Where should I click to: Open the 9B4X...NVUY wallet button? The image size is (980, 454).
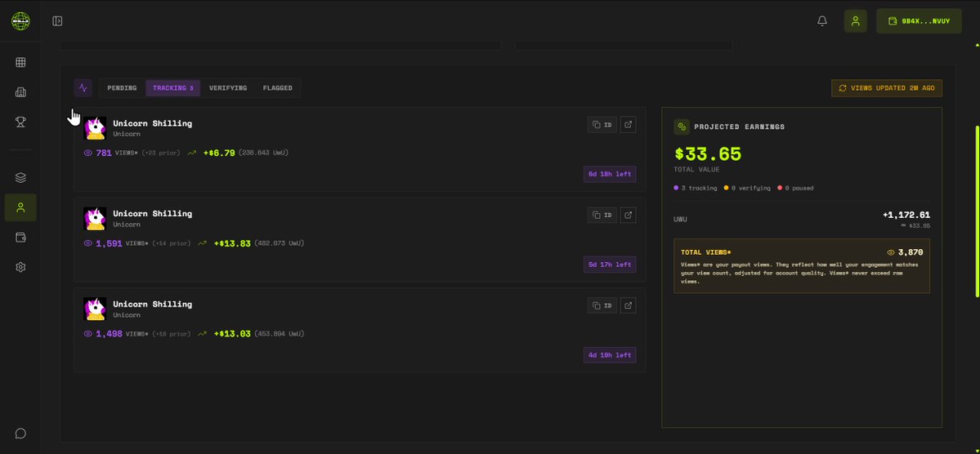tap(919, 21)
